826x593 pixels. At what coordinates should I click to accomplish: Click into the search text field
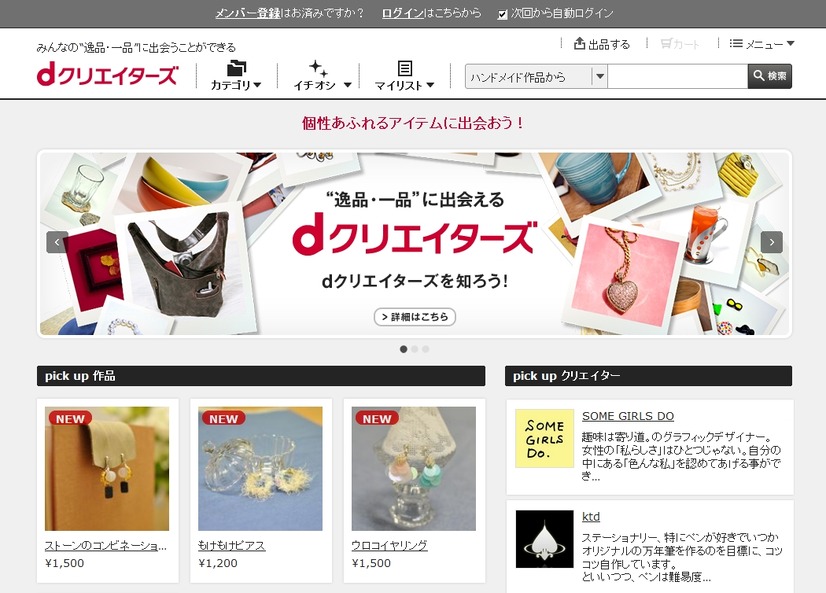[677, 77]
